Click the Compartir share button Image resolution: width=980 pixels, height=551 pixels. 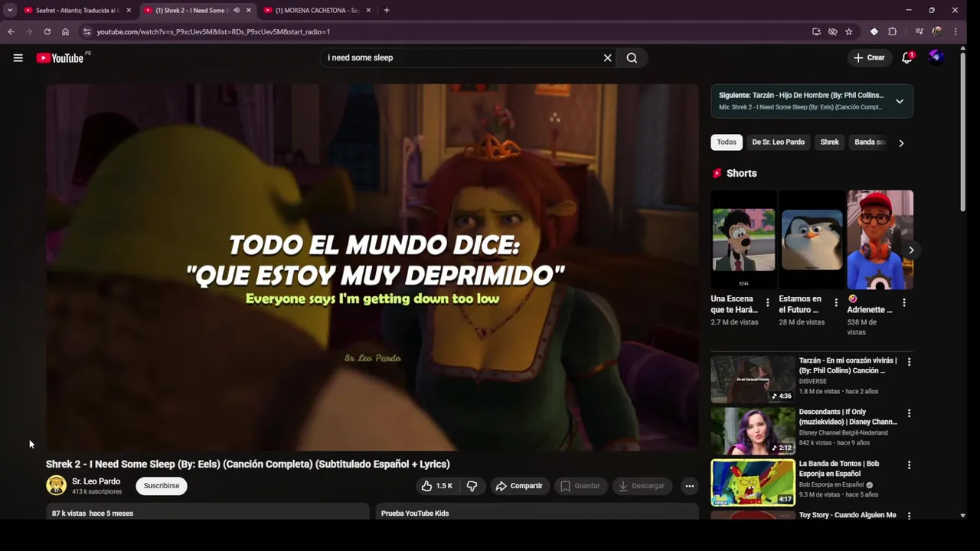click(519, 486)
